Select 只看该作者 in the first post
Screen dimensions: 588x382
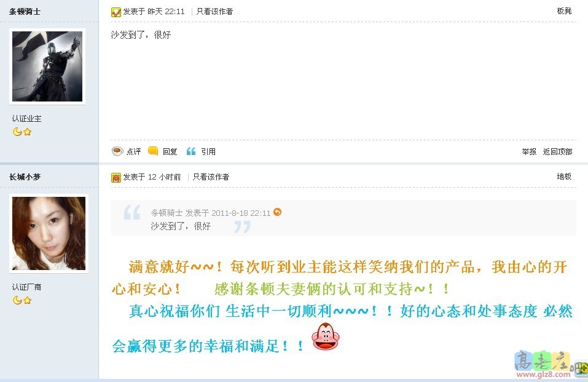214,12
